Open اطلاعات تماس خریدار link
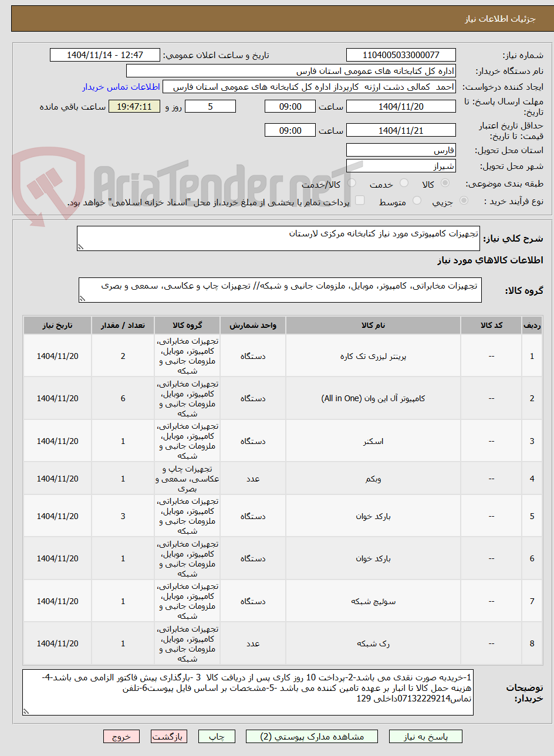The height and width of the screenshot is (756, 554). click(121, 87)
